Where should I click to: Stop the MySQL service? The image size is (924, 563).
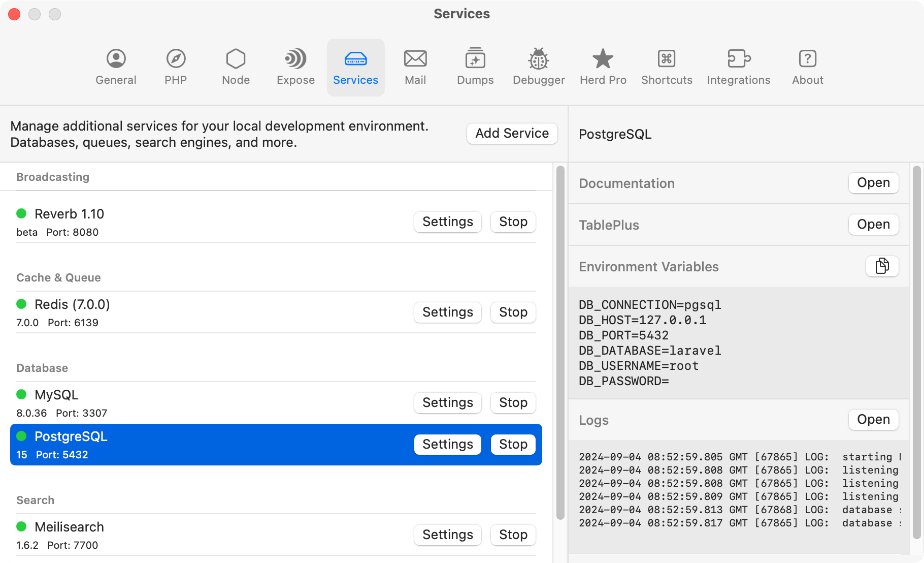513,402
